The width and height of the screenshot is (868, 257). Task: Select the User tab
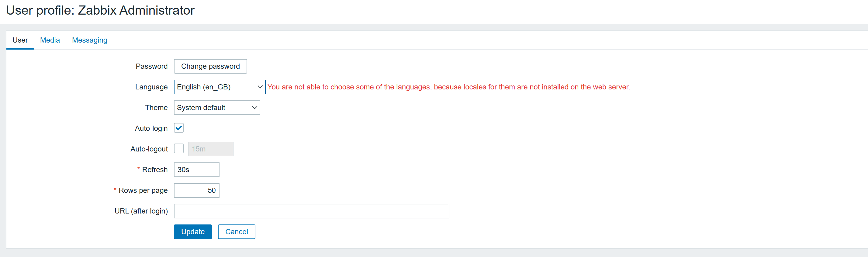[x=20, y=40]
